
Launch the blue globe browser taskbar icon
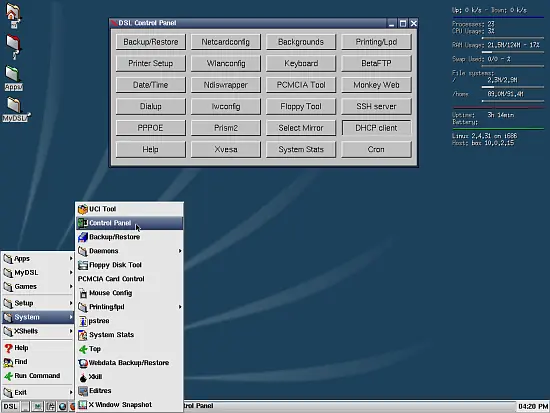[x=62, y=407]
